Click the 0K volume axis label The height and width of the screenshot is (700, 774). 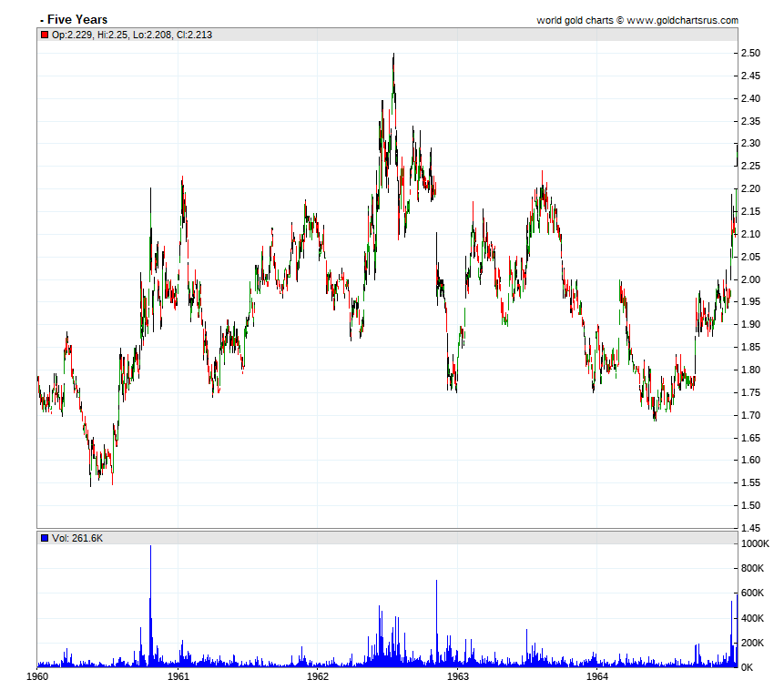point(747,667)
